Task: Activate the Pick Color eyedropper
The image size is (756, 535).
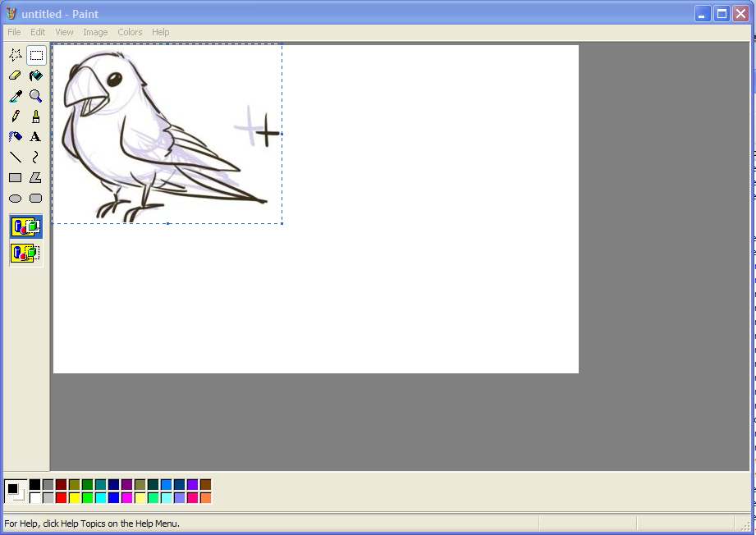Action: 15,96
